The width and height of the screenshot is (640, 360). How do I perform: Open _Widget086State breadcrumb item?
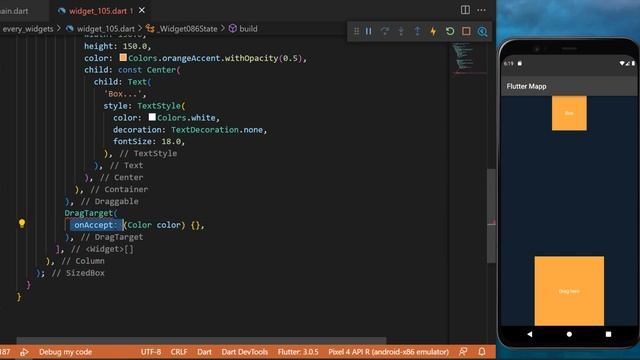coord(188,29)
